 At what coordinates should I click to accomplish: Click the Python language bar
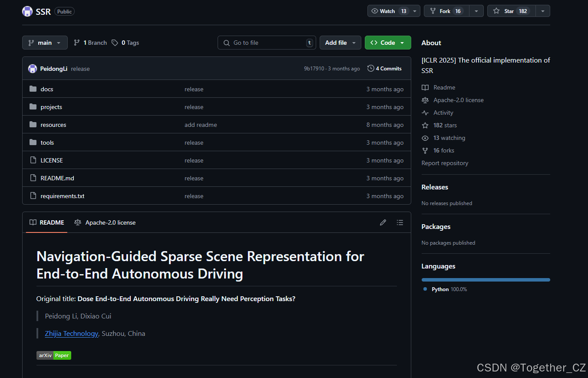coord(486,280)
